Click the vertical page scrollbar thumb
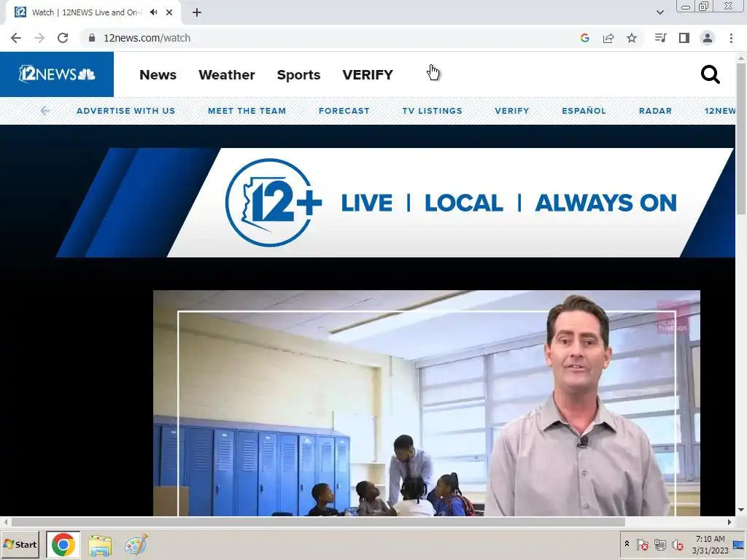This screenshot has width=747, height=560. pos(741,138)
